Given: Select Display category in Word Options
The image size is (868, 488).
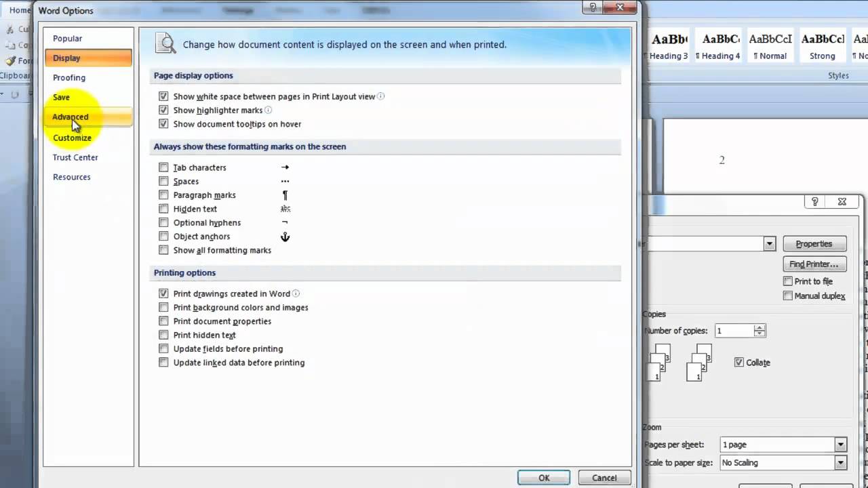Looking at the screenshot, I should (89, 58).
